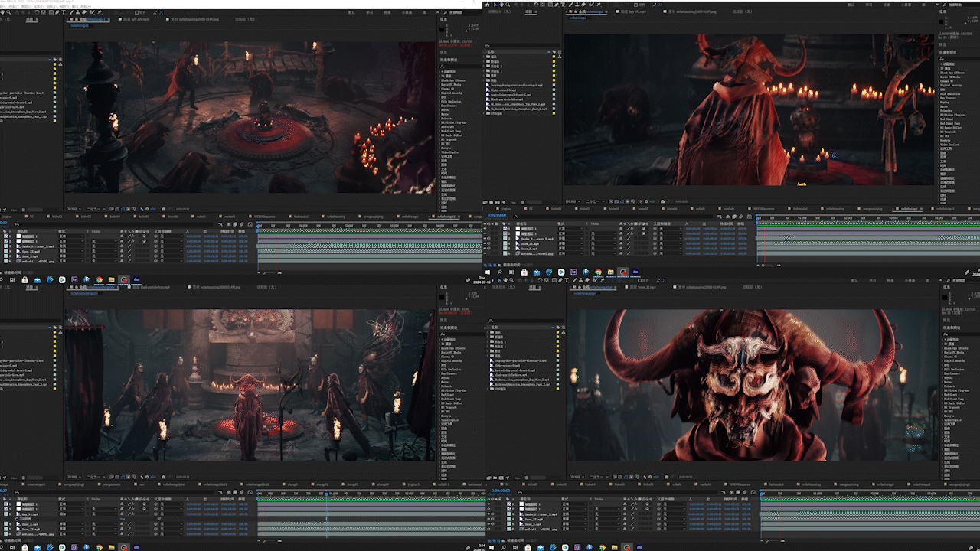
Task: Select the Eraser tool in robed-figure window
Action: tap(583, 5)
